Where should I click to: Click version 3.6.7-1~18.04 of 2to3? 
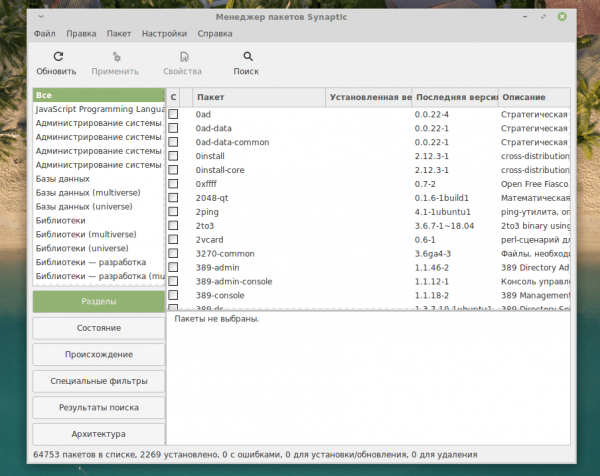click(444, 226)
